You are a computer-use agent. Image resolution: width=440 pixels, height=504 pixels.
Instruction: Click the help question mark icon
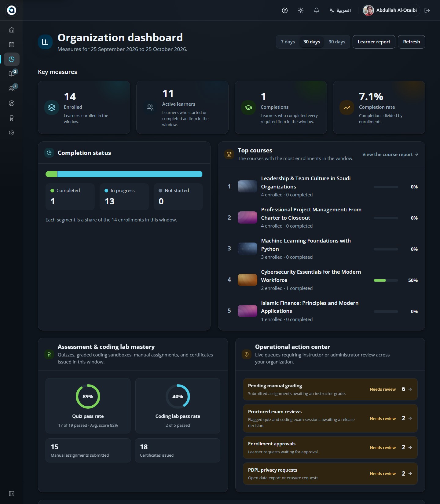[285, 10]
